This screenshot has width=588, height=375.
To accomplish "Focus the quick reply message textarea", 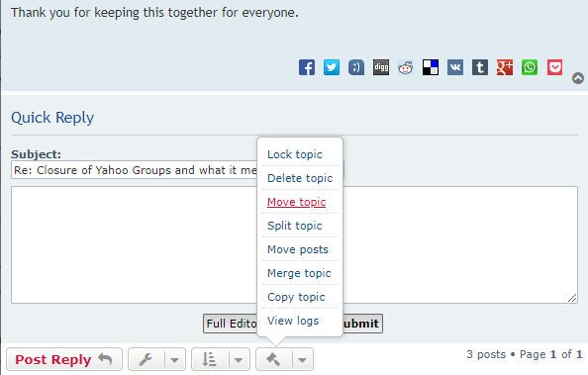I will coord(294,244).
